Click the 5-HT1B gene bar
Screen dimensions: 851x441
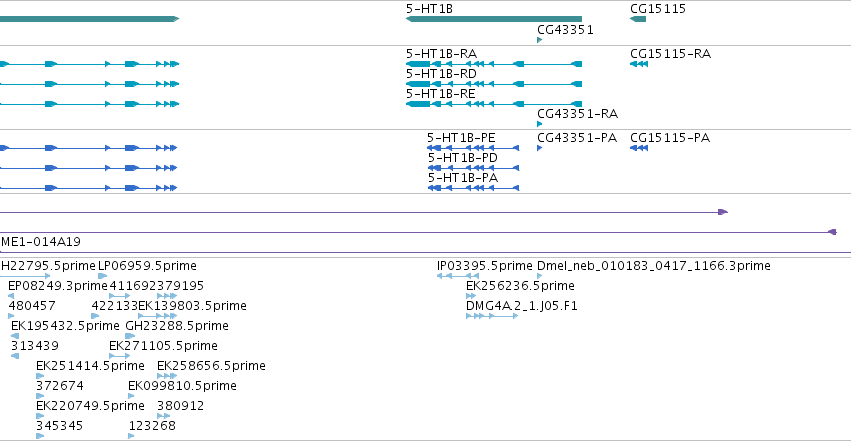[494, 19]
